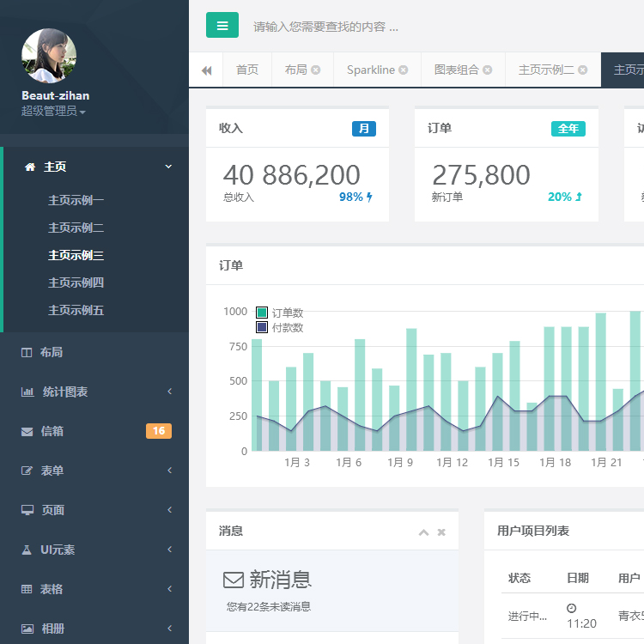Close the 图表组合 tab with its x icon
The image size is (644, 644).
[487, 70]
